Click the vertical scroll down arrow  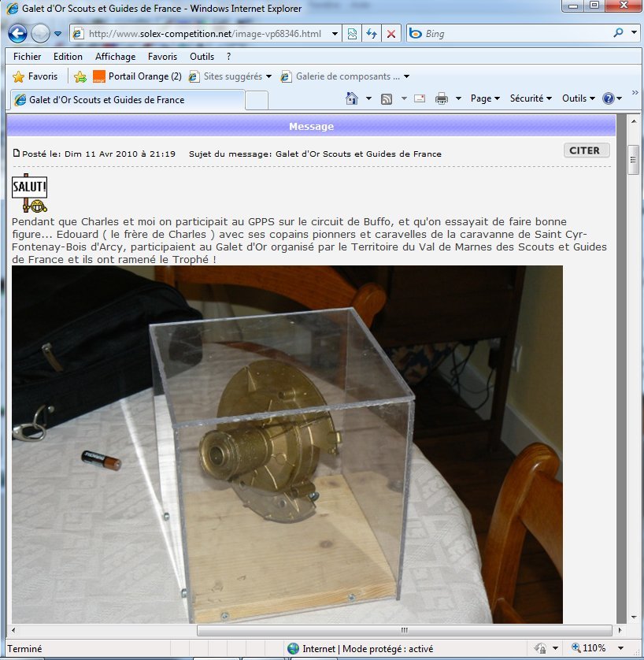[633, 617]
